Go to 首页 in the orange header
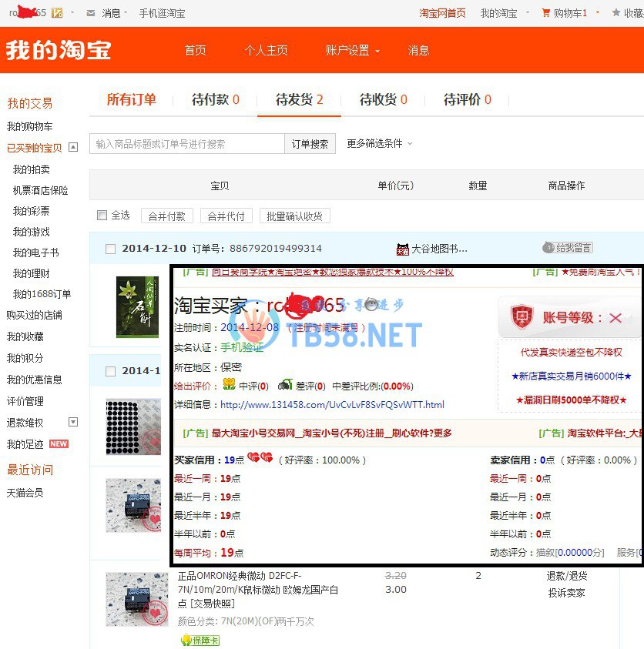Image resolution: width=644 pixels, height=649 pixels. (195, 51)
